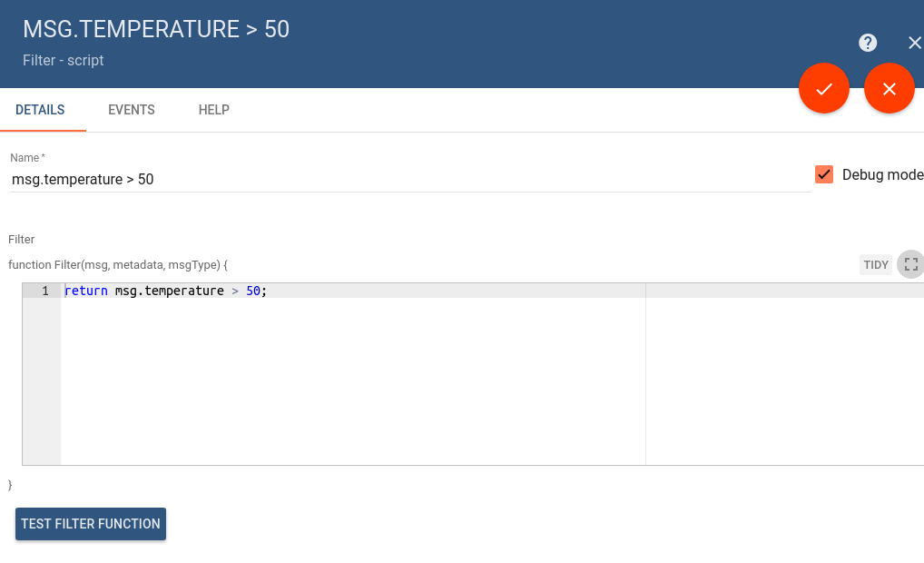Focus the Name input field
924x563 pixels.
[x=408, y=180]
